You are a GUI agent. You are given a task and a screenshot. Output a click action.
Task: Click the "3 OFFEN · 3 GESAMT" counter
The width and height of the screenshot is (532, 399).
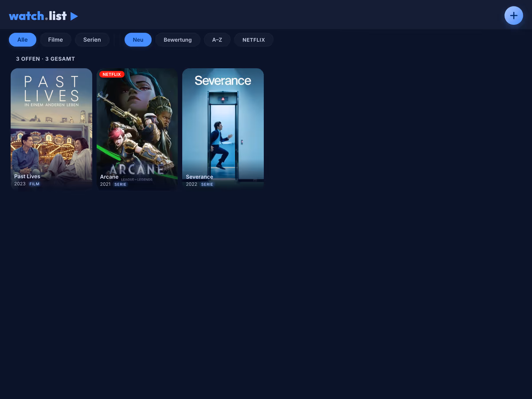pyautogui.click(x=45, y=59)
